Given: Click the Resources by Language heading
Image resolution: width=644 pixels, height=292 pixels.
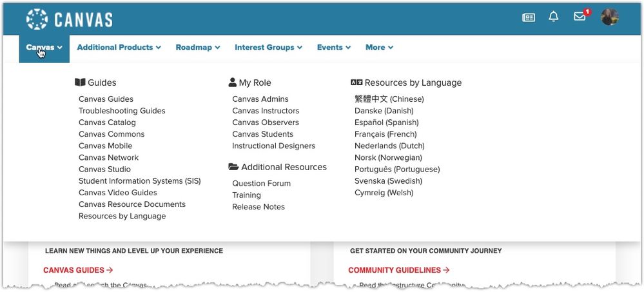Looking at the screenshot, I should pyautogui.click(x=406, y=83).
